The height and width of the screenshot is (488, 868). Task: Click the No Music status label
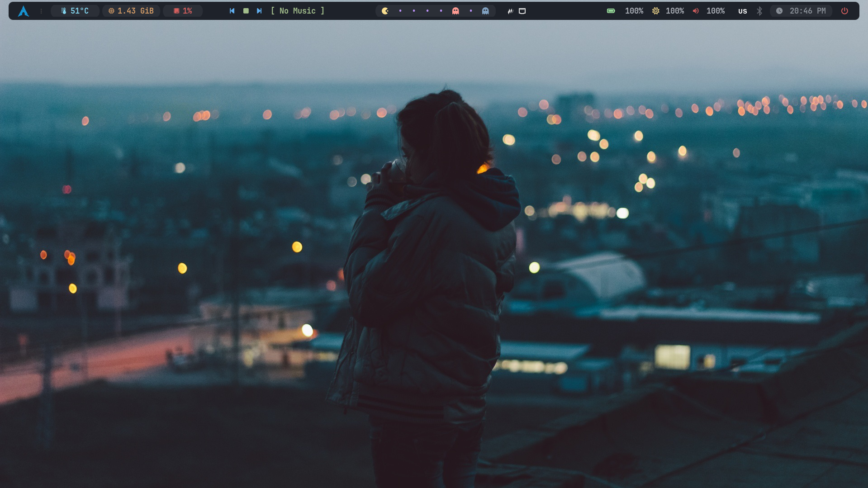pyautogui.click(x=297, y=11)
